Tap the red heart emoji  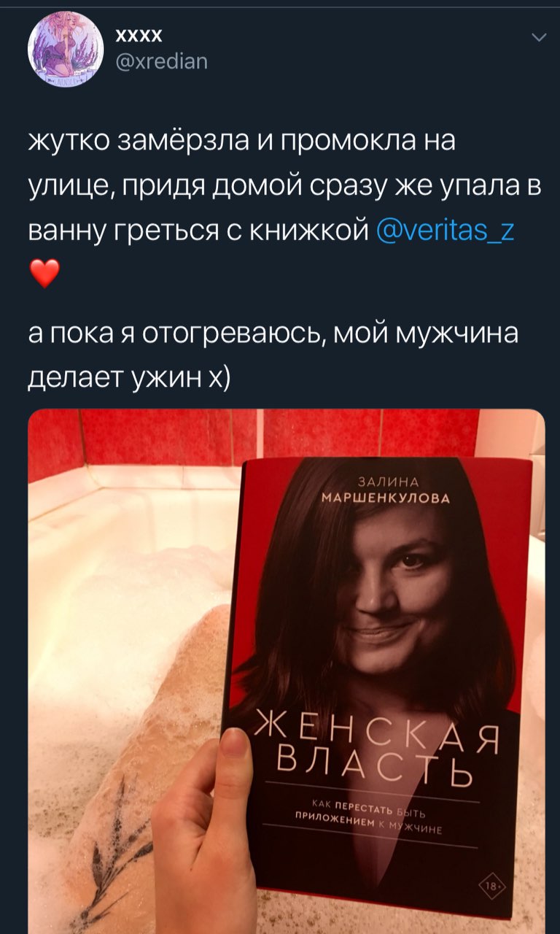[x=44, y=275]
